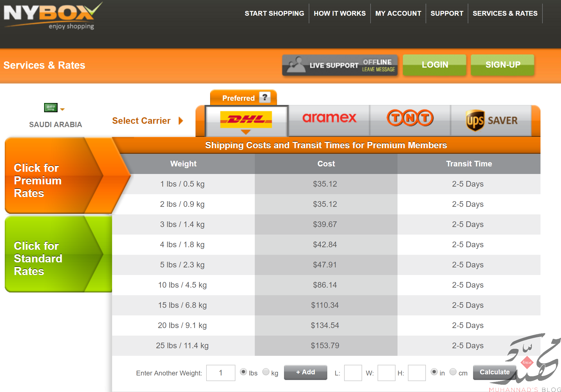This screenshot has width=561, height=392.
Task: Select the Aramex carrier tab
Action: coord(329,120)
